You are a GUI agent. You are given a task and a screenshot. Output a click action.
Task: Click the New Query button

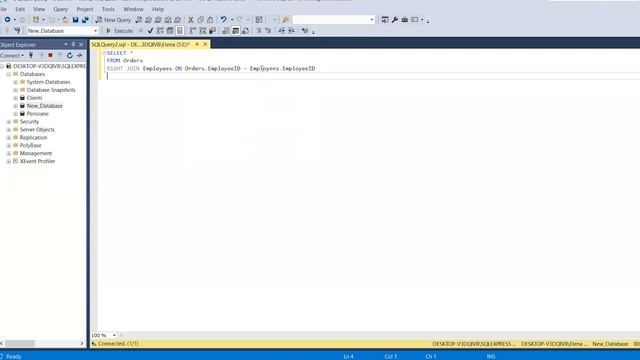[x=113, y=20]
